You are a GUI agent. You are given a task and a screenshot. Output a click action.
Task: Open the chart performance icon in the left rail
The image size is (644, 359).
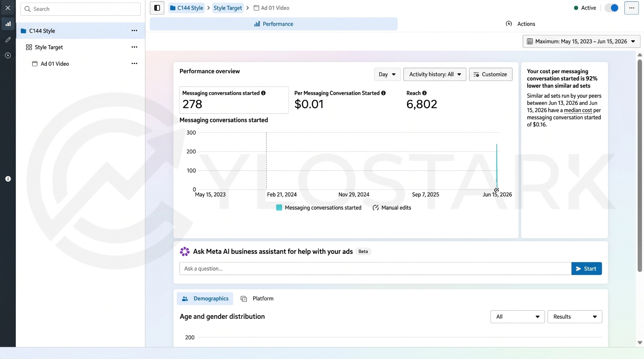(x=8, y=24)
